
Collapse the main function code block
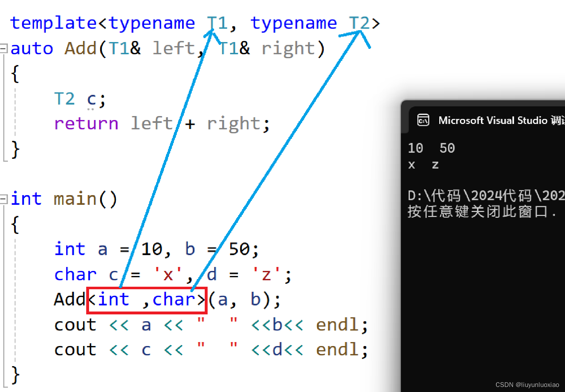click(x=3, y=199)
